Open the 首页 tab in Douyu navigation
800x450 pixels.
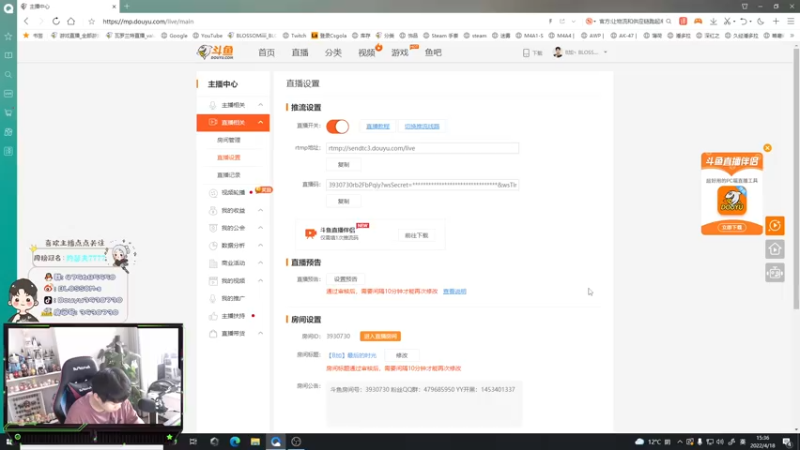(266, 53)
